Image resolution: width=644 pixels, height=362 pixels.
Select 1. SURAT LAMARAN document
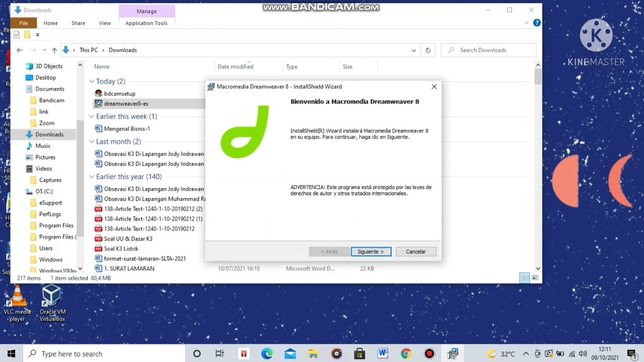coord(129,268)
